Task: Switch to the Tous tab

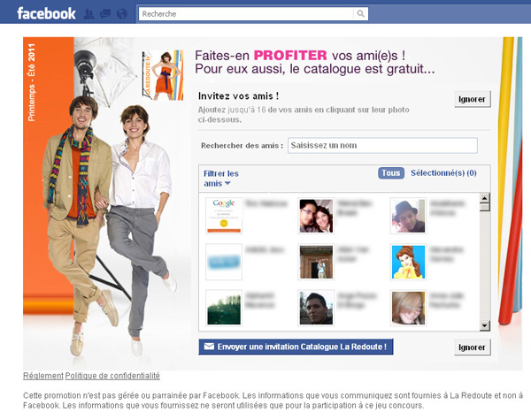Action: tap(391, 173)
